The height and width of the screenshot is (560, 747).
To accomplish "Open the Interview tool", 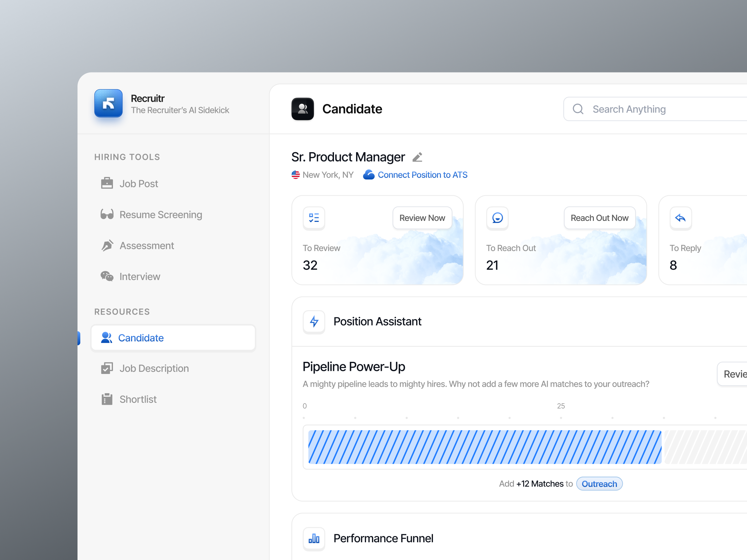I will pyautogui.click(x=140, y=276).
